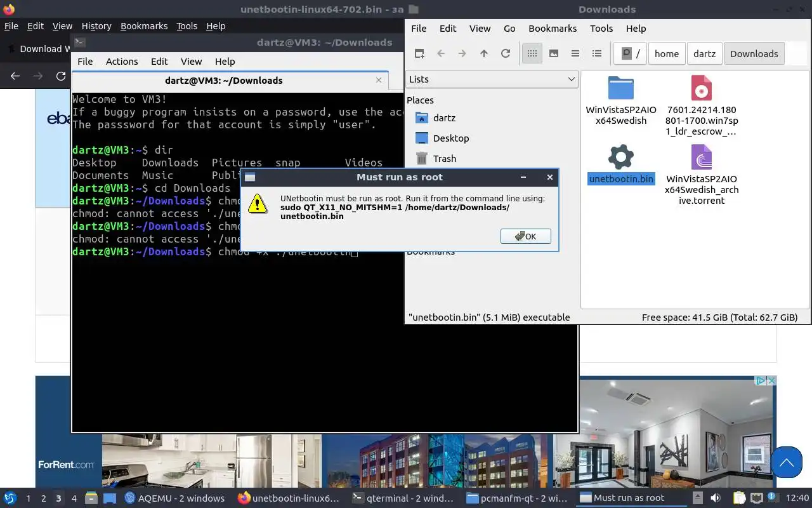Open the Lubuntu start menu icon
The image size is (812, 508).
click(10, 498)
